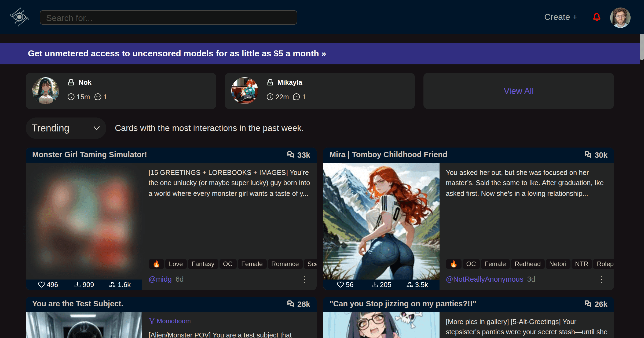Click fire tag icon on Mira card
The height and width of the screenshot is (338, 644).
(x=453, y=264)
